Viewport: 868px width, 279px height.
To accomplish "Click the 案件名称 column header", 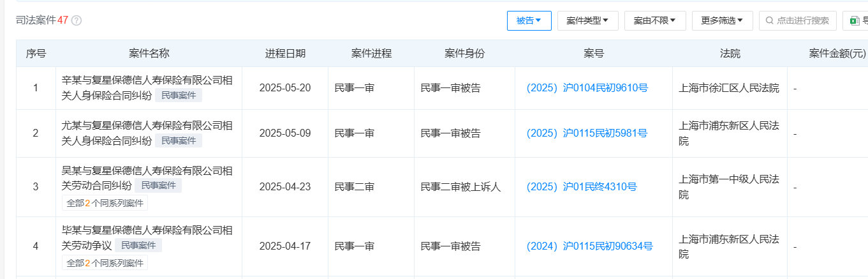I will (149, 54).
